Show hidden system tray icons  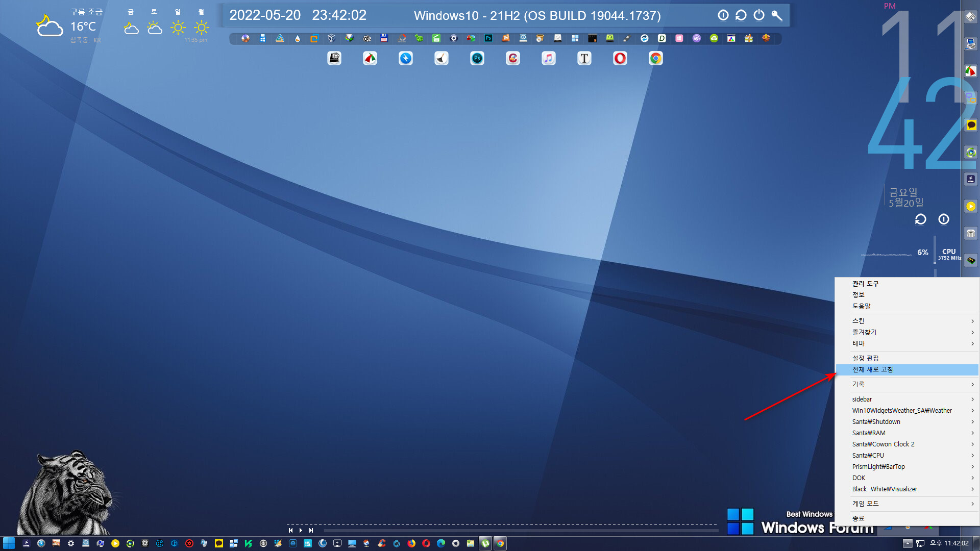pyautogui.click(x=907, y=543)
